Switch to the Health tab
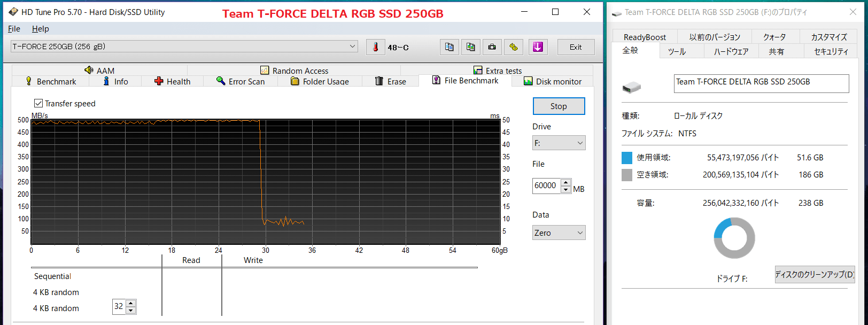The width and height of the screenshot is (868, 325). [173, 81]
